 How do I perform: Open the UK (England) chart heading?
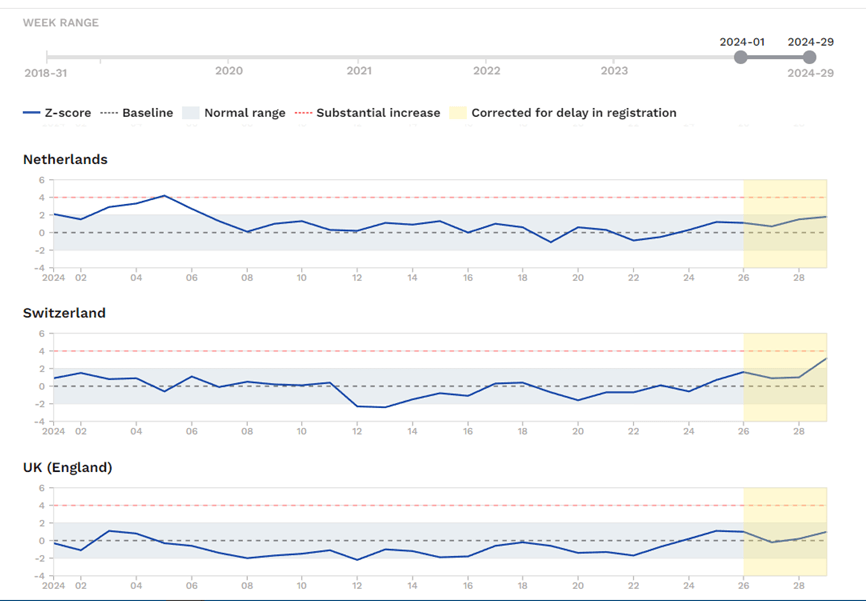pyautogui.click(x=67, y=467)
